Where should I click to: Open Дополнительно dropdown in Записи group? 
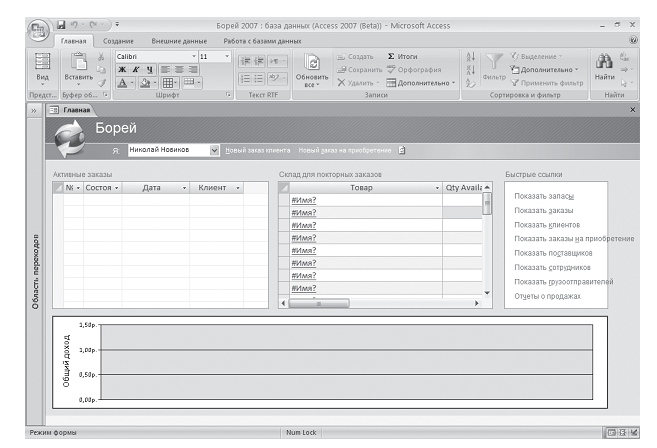[x=421, y=83]
